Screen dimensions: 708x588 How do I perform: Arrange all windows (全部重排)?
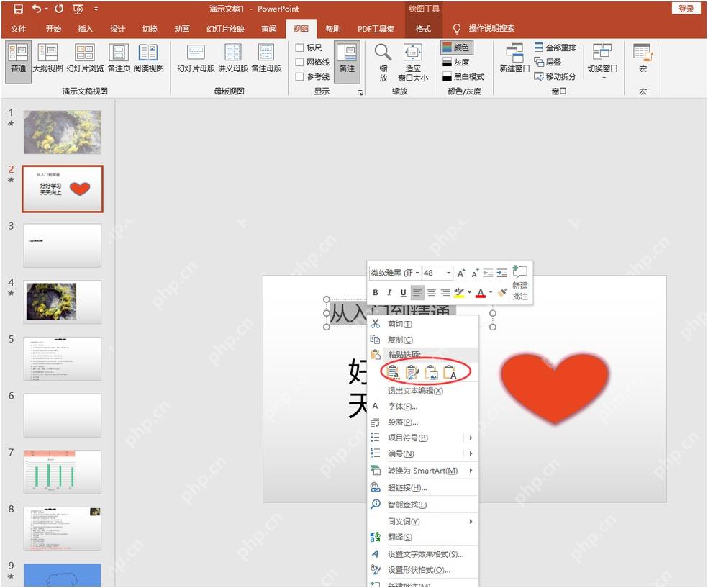[555, 48]
